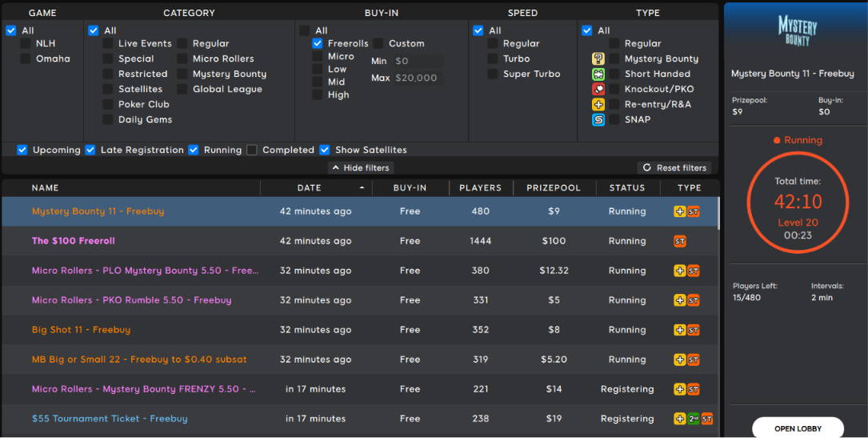Click the ST badge on The $100 Freeroll row
868x438 pixels.
(680, 242)
